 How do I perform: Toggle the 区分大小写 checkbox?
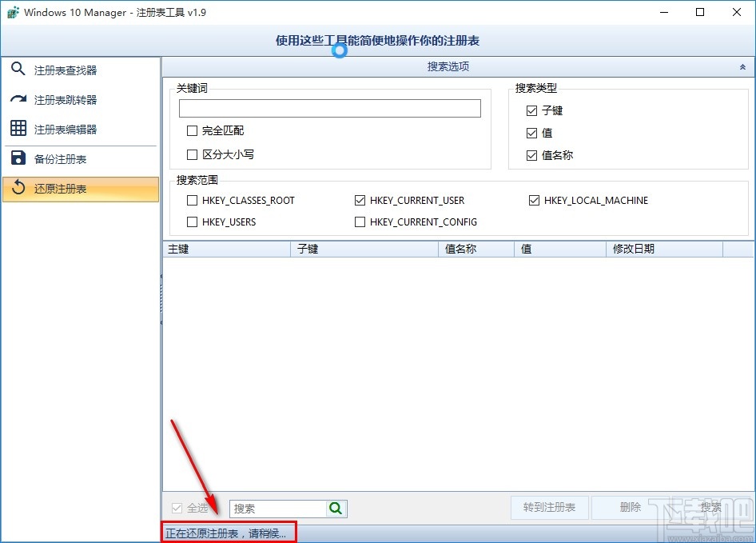click(x=192, y=154)
